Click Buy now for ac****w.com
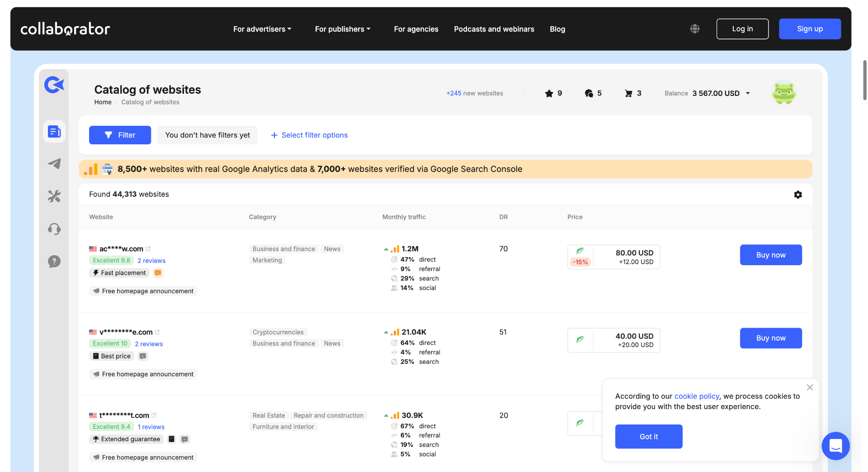Image resolution: width=868 pixels, height=472 pixels. [771, 255]
